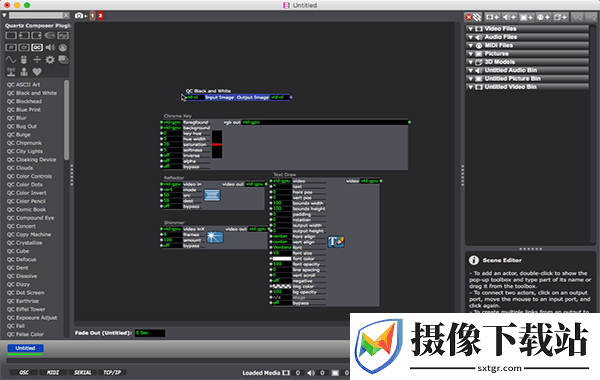600x380 pixels.
Task: Choose the heart favorites toolbox icon
Action: (x=37, y=72)
